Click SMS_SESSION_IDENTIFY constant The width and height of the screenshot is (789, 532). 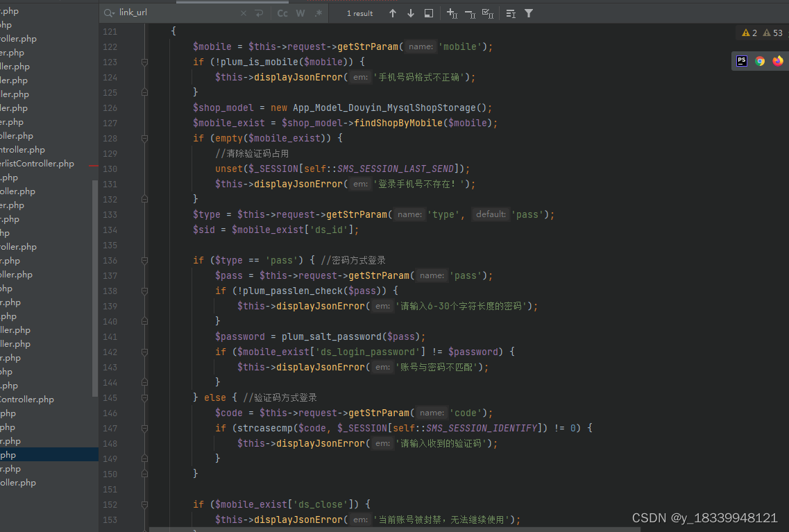(x=482, y=428)
